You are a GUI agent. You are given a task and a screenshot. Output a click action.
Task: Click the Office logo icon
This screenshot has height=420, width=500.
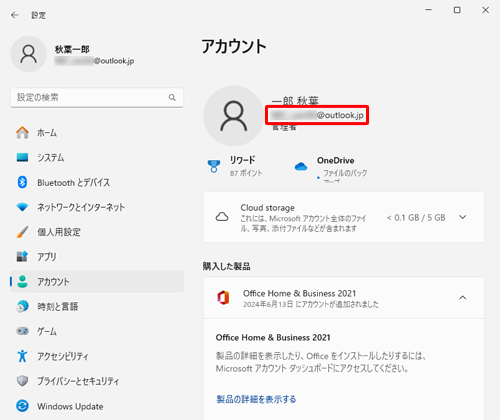click(x=223, y=298)
